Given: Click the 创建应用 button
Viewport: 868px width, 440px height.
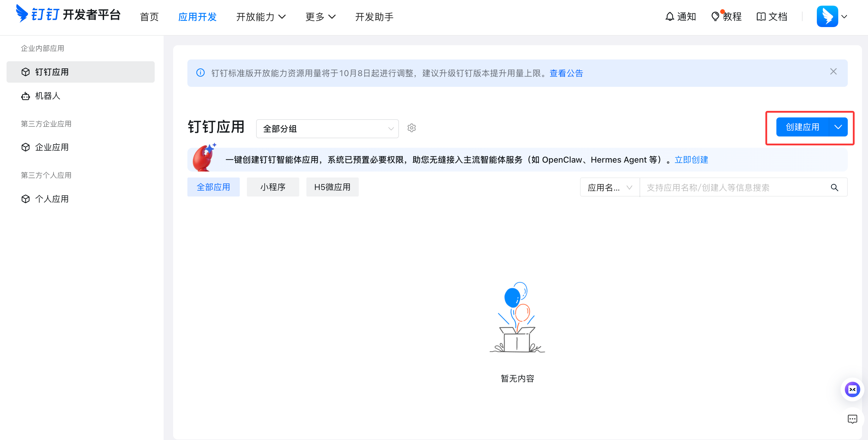Looking at the screenshot, I should click(802, 127).
